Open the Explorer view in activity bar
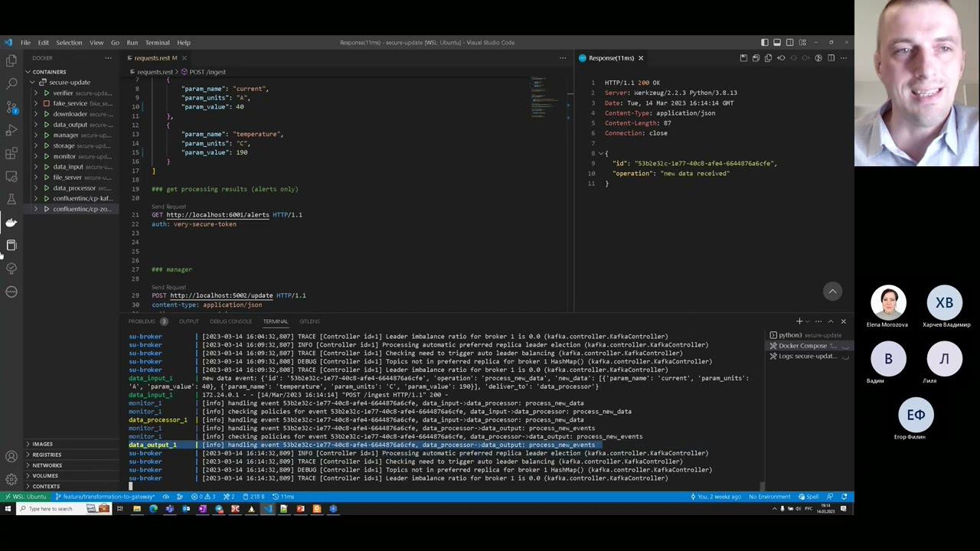980x551 pixels. (x=11, y=60)
